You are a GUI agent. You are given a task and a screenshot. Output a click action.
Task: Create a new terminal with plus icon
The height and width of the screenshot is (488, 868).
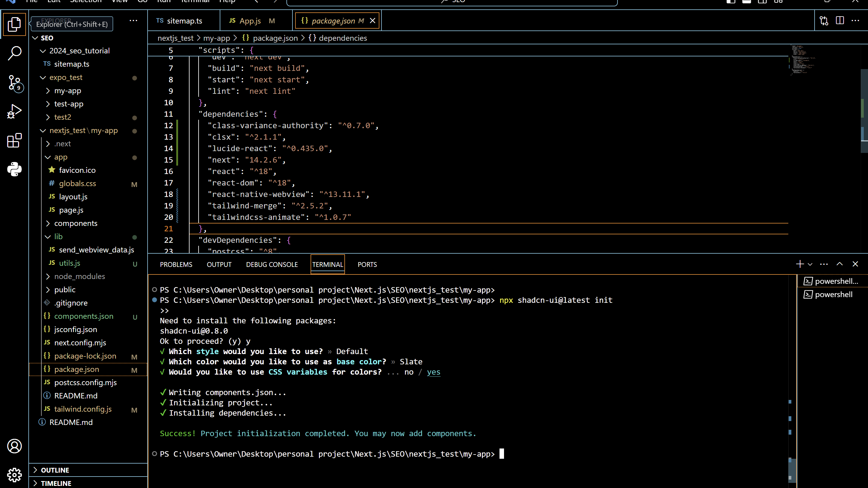[800, 264]
